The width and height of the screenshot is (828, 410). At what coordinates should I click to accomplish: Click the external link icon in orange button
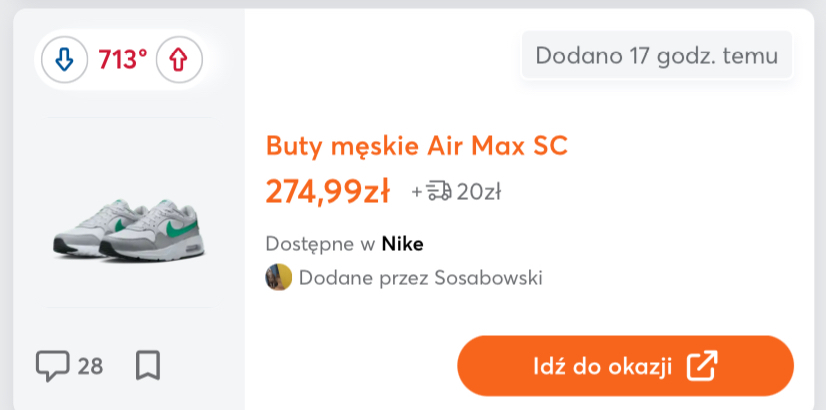702,366
